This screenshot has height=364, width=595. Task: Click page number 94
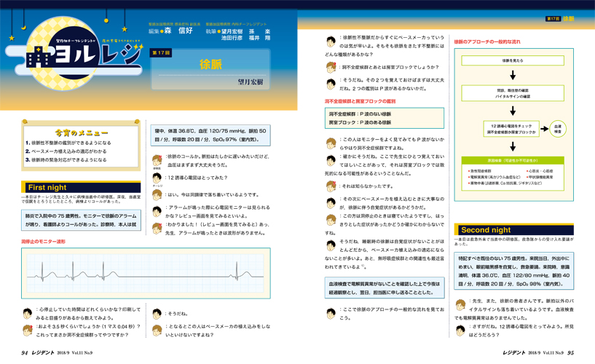25,352
